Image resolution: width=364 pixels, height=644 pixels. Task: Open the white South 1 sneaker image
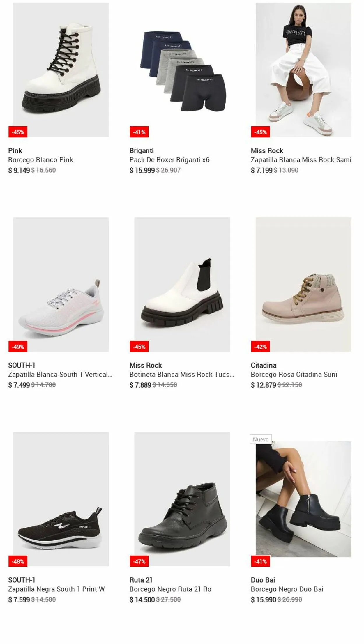[x=61, y=284]
